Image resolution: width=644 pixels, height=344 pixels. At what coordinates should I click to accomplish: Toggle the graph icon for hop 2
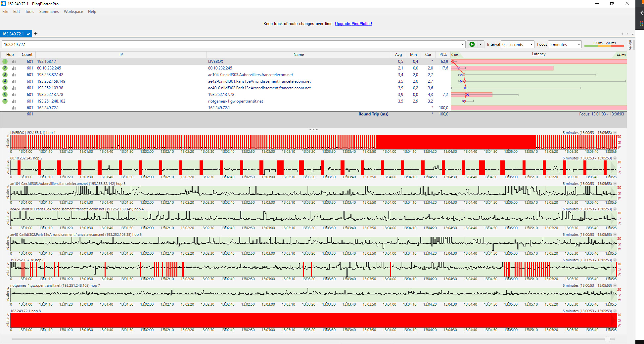coord(14,68)
